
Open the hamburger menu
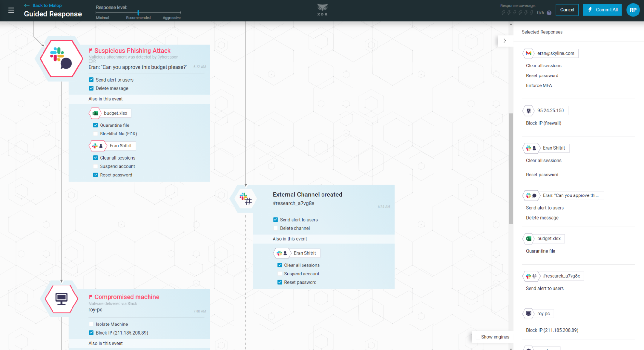(11, 10)
